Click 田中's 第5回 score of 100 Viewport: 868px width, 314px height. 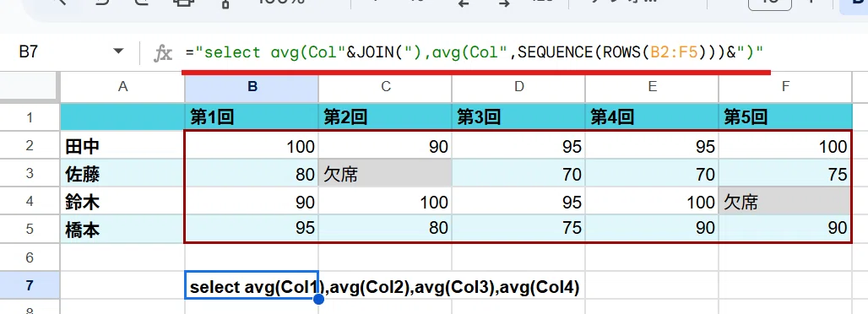(x=785, y=145)
